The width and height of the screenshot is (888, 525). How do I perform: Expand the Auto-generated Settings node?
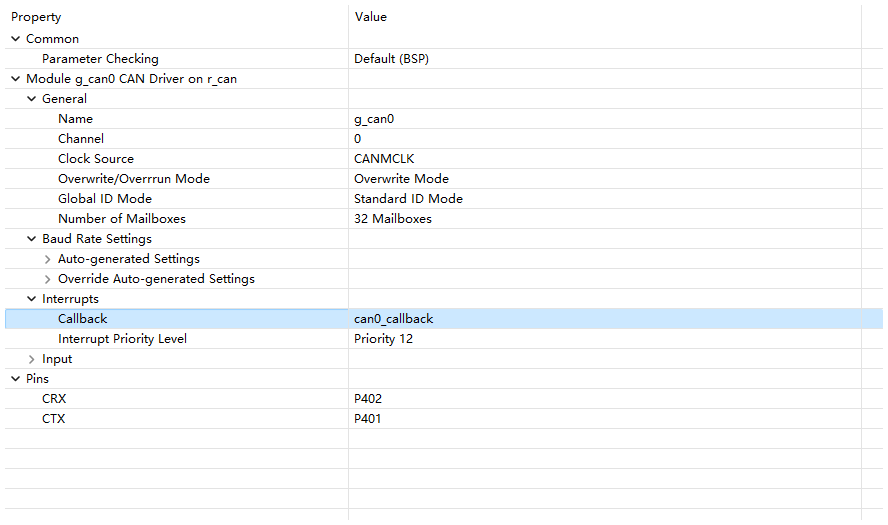point(47,259)
